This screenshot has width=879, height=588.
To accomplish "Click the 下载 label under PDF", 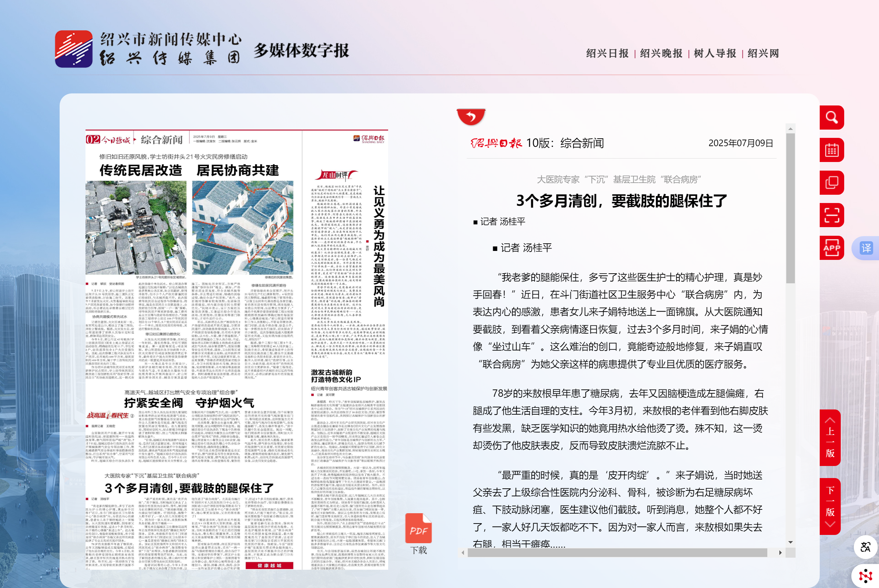I will [418, 550].
